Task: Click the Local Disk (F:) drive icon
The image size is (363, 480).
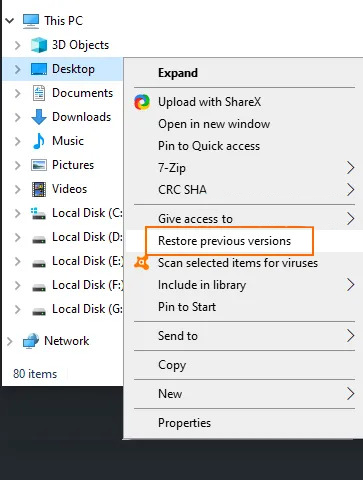Action: (x=39, y=287)
